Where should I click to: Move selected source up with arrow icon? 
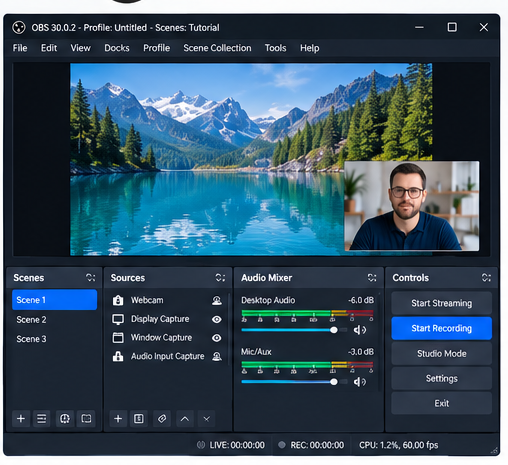click(185, 419)
